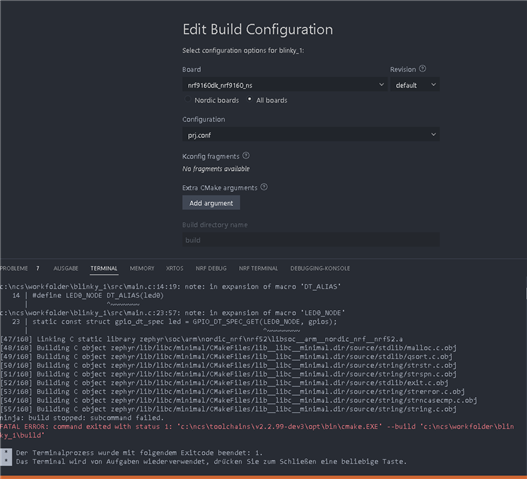Focus the Build directory name field
Screen dimensions: 527x479
click(x=311, y=240)
